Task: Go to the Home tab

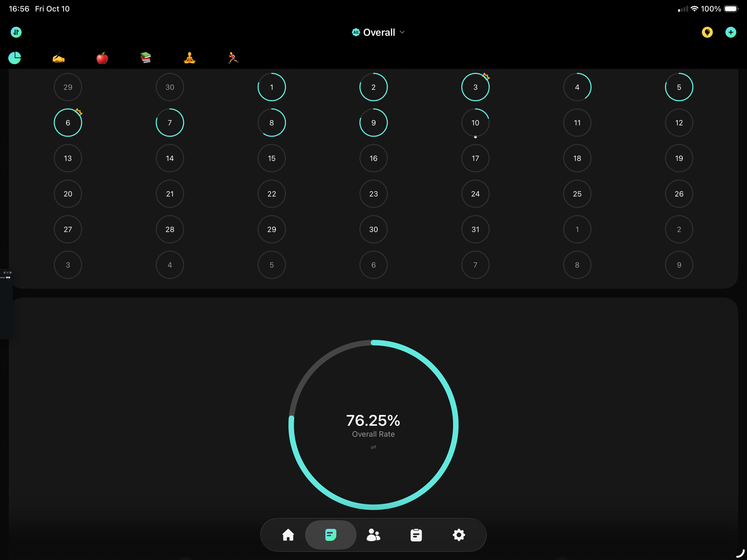Action: 288,535
